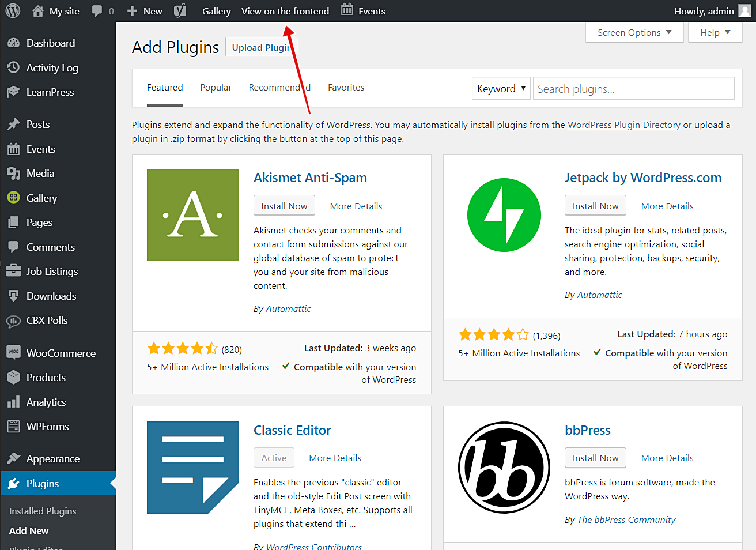Screen dimensions: 756x550
Task: Click the Upload Plugin button
Action: coord(261,47)
